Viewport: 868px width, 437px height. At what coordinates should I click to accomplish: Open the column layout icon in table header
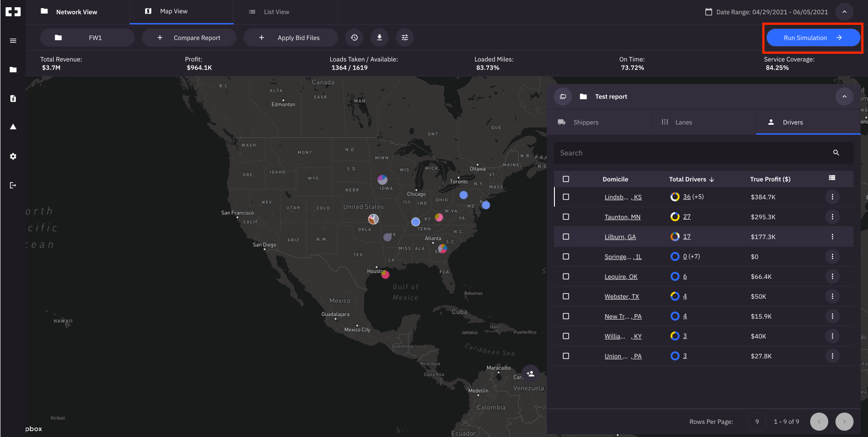pos(832,178)
